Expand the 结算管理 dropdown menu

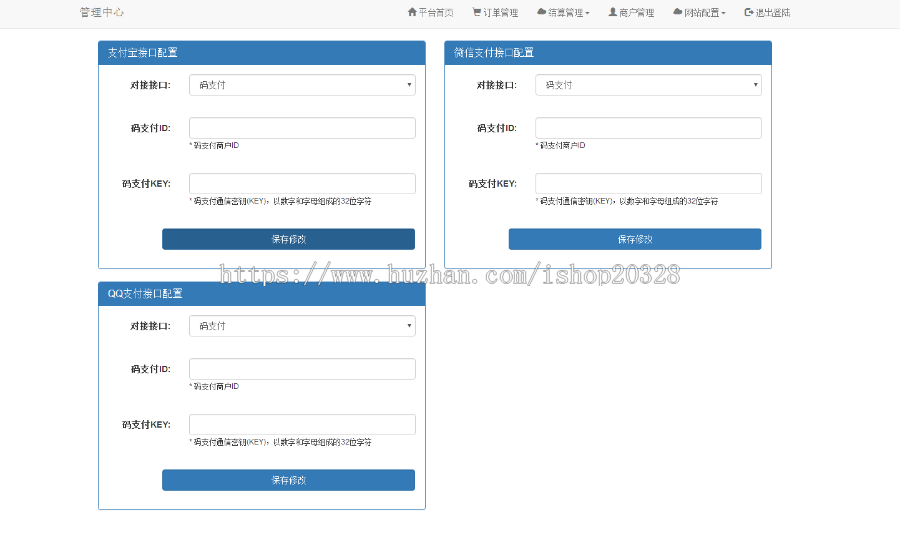pos(563,13)
